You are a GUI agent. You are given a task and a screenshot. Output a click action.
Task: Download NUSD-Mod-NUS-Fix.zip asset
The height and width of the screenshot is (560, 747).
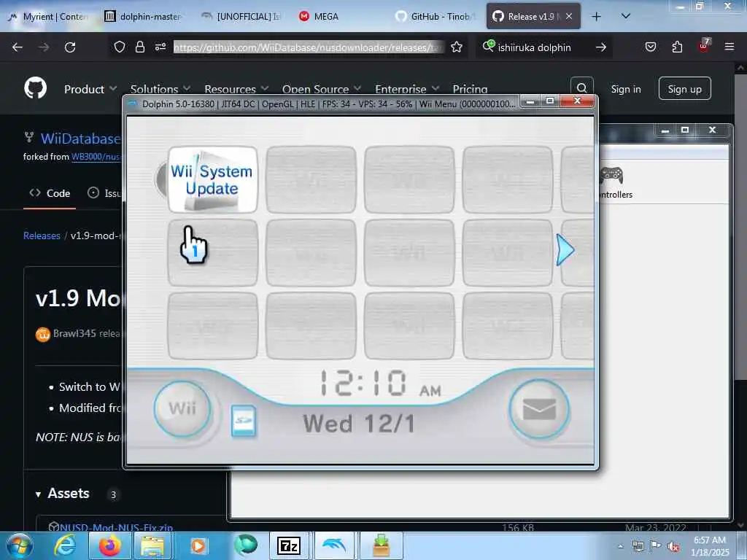[116, 527]
